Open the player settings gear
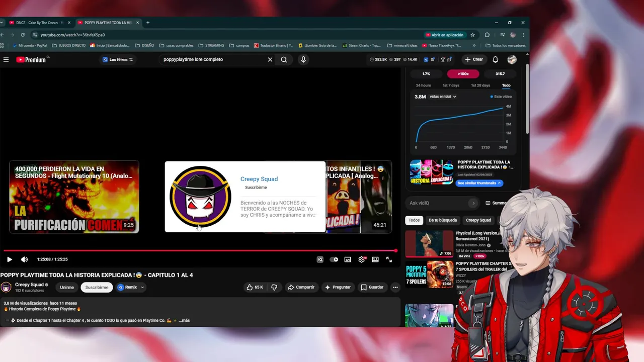The width and height of the screenshot is (644, 362). point(361,259)
